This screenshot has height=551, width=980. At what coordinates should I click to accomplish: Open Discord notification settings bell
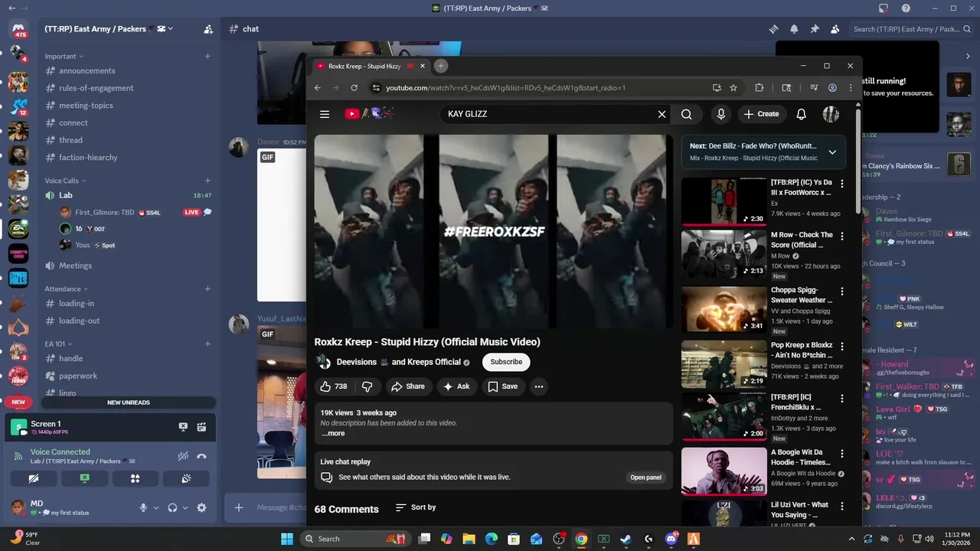point(794,29)
